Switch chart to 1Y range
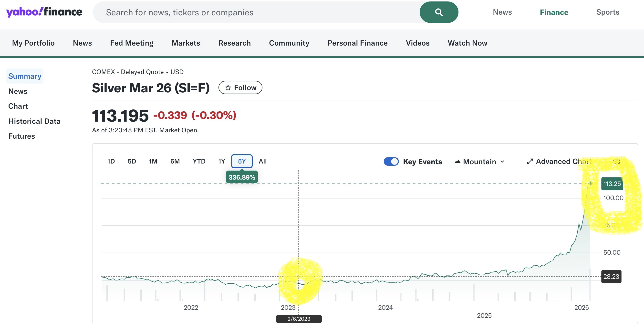This screenshot has width=644, height=328. pyautogui.click(x=221, y=161)
